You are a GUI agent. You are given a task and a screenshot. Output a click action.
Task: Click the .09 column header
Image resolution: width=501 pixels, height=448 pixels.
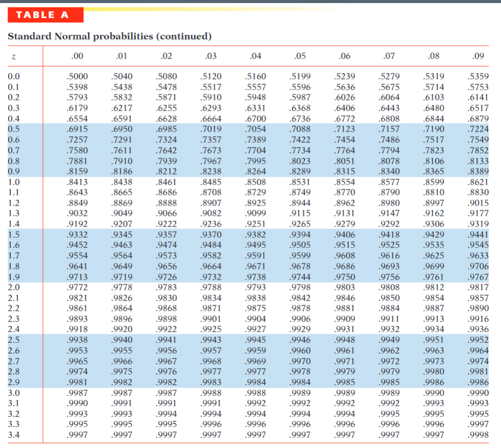tap(479, 56)
